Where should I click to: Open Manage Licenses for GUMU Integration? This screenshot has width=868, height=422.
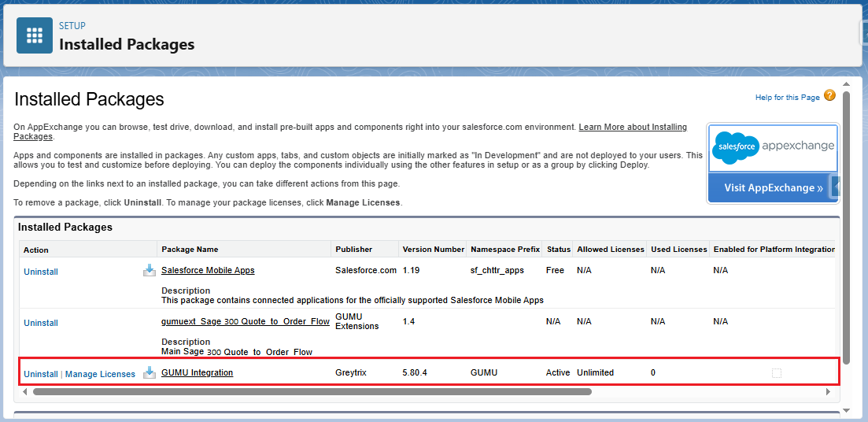(100, 374)
